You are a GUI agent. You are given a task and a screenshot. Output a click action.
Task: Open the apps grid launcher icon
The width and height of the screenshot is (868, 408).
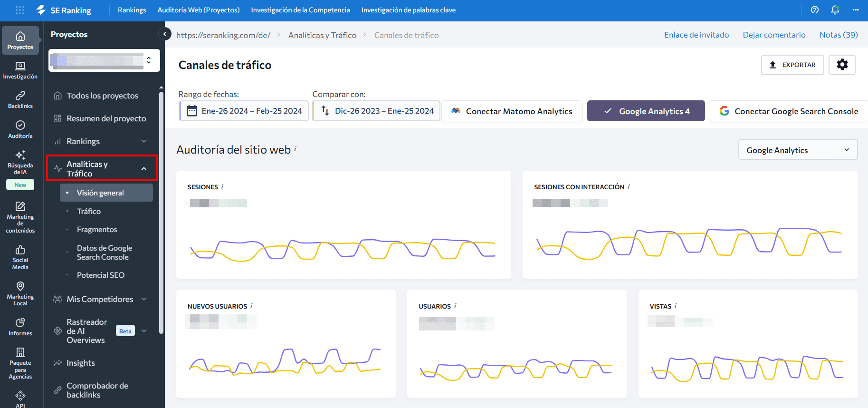tap(20, 10)
